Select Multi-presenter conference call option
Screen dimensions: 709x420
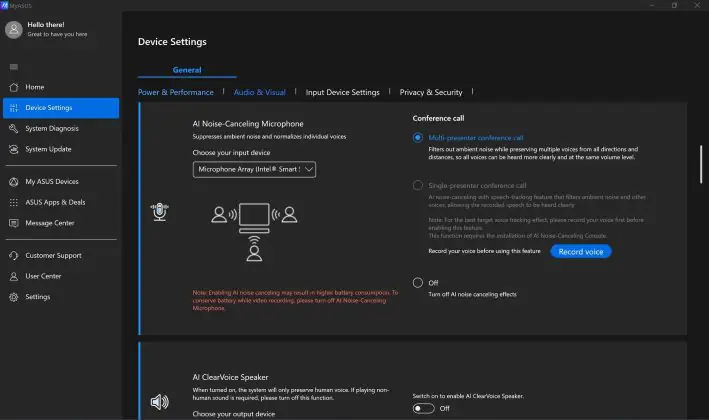pyautogui.click(x=418, y=137)
